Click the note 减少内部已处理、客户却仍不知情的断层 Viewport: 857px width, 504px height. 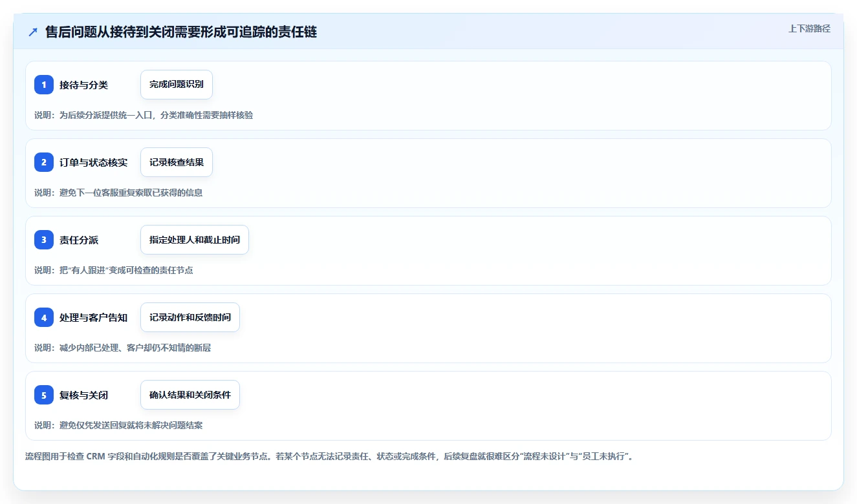tap(123, 348)
